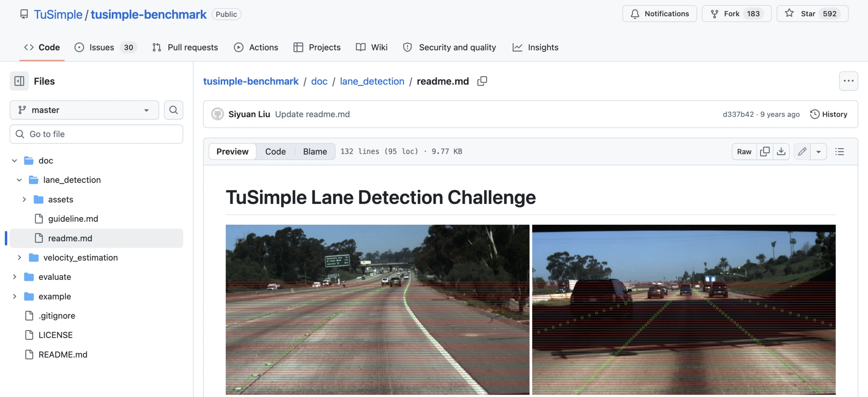This screenshot has height=397, width=868.
Task: Open left highway lane detection image
Action: click(377, 310)
